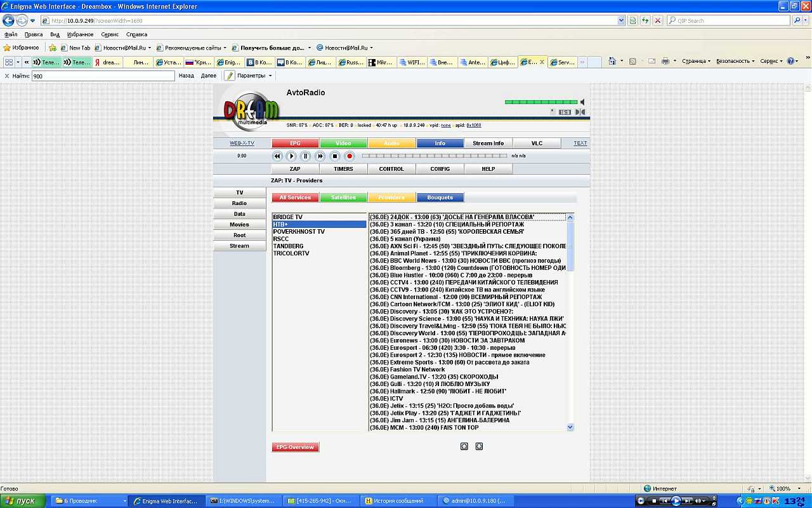Switch to the Satellites tab
The image size is (812, 508).
click(x=343, y=197)
